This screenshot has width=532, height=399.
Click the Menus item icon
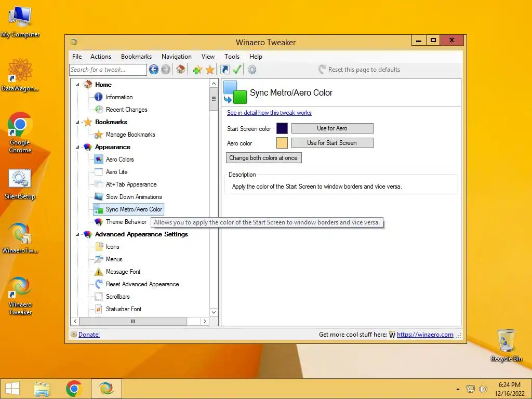click(x=98, y=259)
